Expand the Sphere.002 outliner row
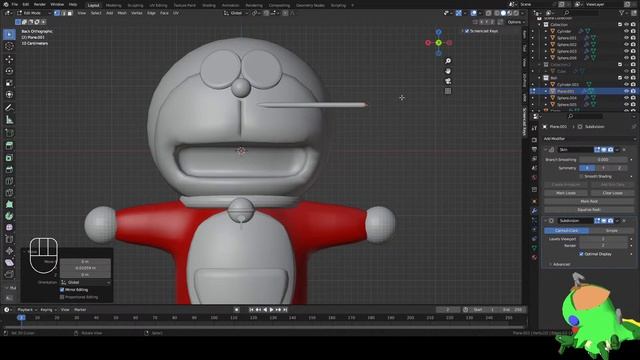This screenshot has width=640, height=360. (546, 44)
